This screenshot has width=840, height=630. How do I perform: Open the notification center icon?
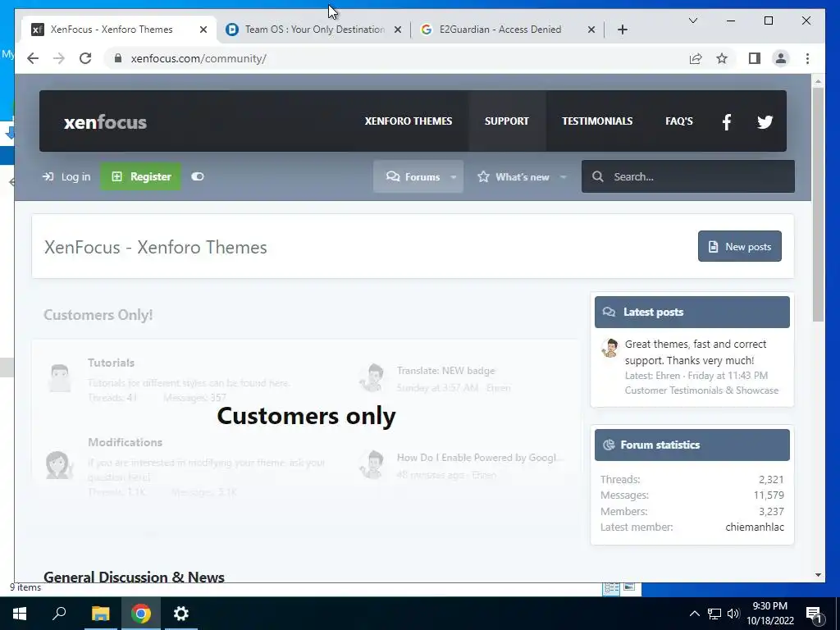[814, 615]
